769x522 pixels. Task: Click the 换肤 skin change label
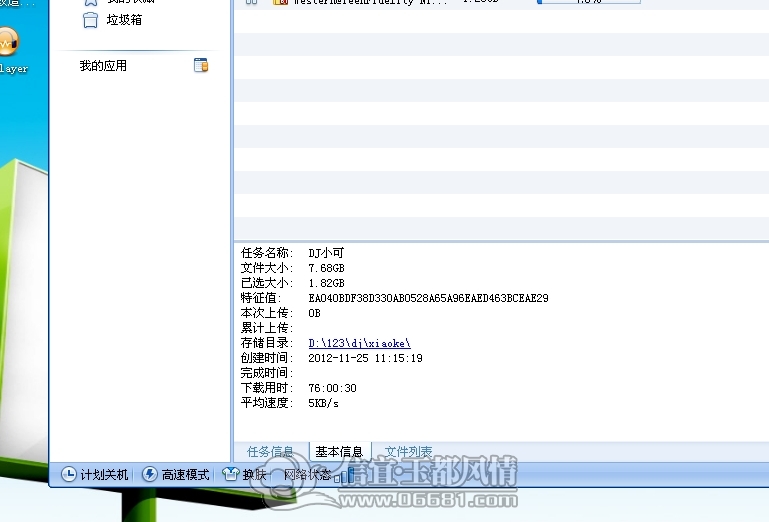tap(254, 474)
